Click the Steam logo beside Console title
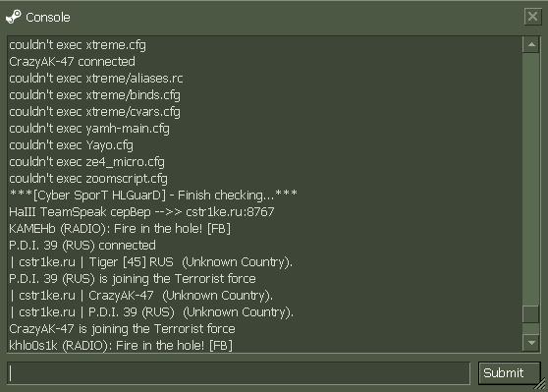Screen dimensions: 548x392 [14, 17]
